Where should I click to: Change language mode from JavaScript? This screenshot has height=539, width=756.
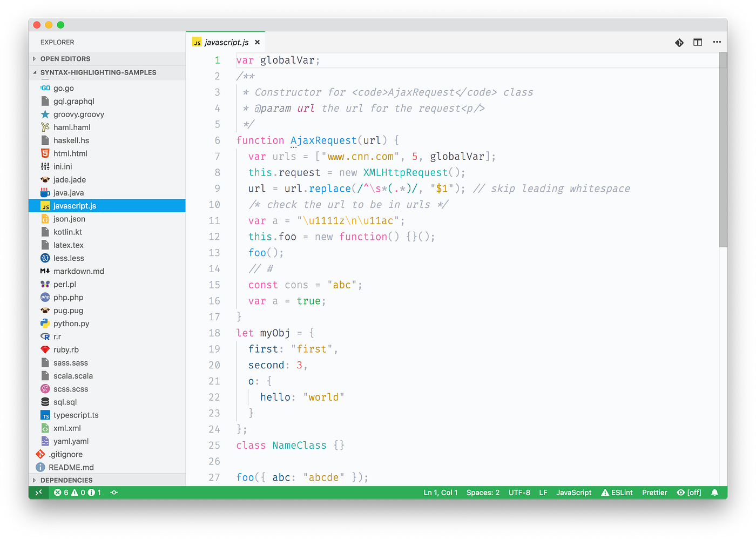573,492
